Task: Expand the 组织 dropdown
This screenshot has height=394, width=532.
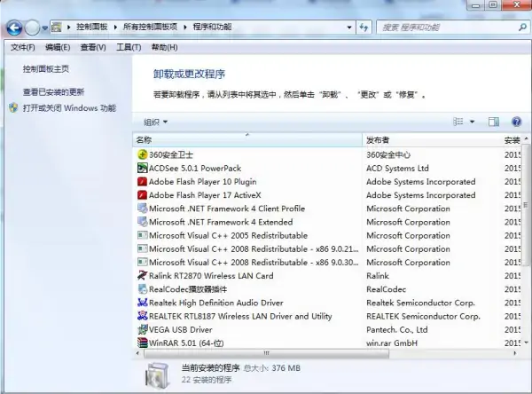Action: (155, 122)
